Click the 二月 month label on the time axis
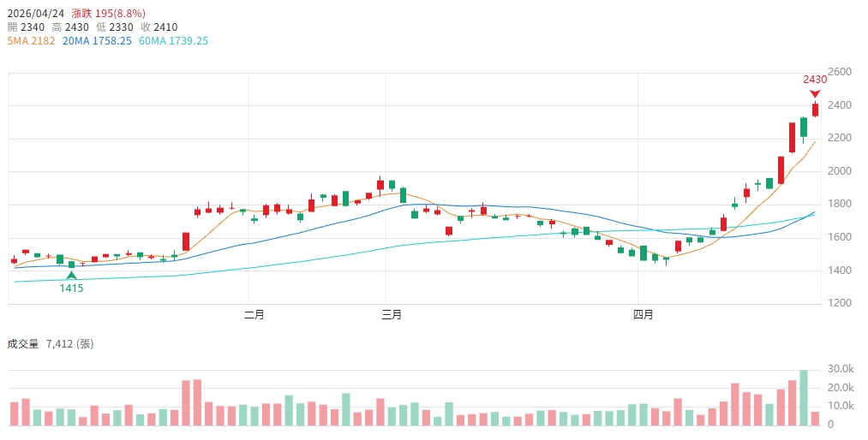Image resolution: width=868 pixels, height=440 pixels. pyautogui.click(x=254, y=315)
